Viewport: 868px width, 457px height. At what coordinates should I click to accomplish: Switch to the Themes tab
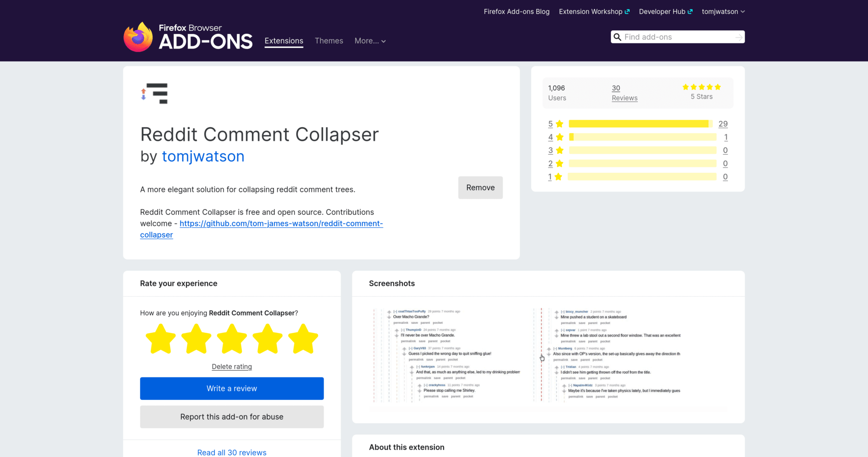329,41
